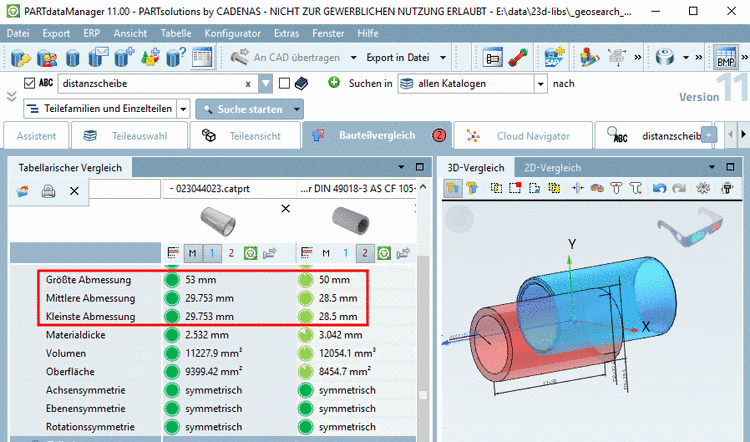Click the red connector part icon

click(518, 57)
